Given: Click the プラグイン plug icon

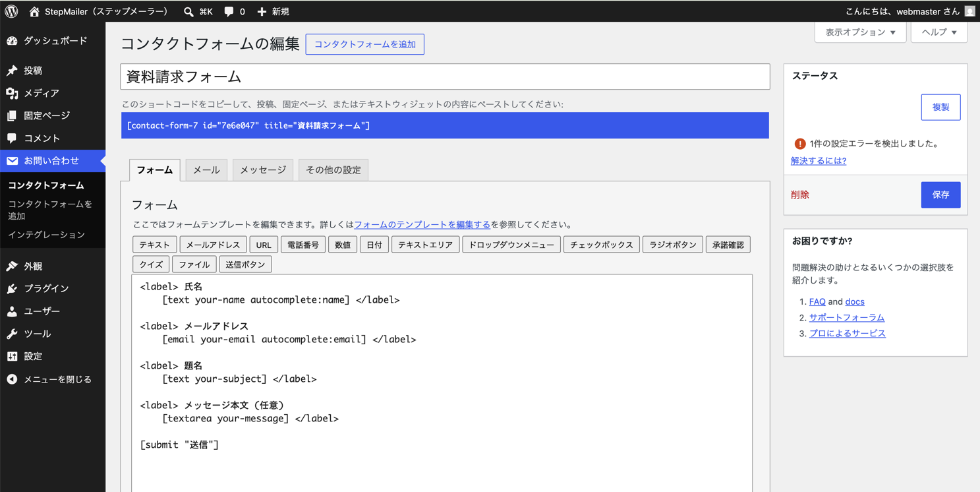Looking at the screenshot, I should pyautogui.click(x=12, y=289).
